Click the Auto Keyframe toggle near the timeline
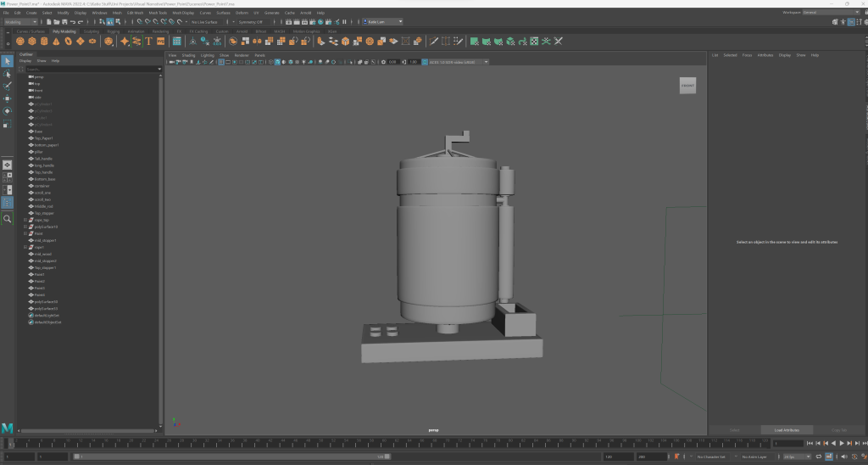This screenshot has height=465, width=868. 676,457
